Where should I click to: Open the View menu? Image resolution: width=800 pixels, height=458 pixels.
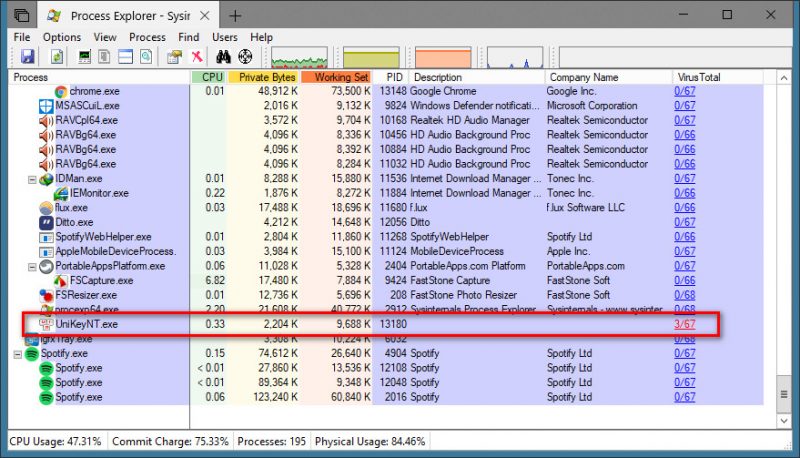[105, 37]
